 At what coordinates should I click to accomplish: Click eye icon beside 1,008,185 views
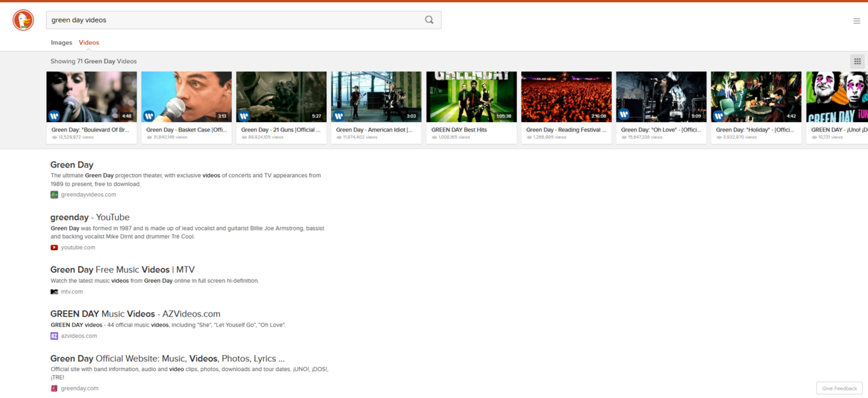(434, 137)
